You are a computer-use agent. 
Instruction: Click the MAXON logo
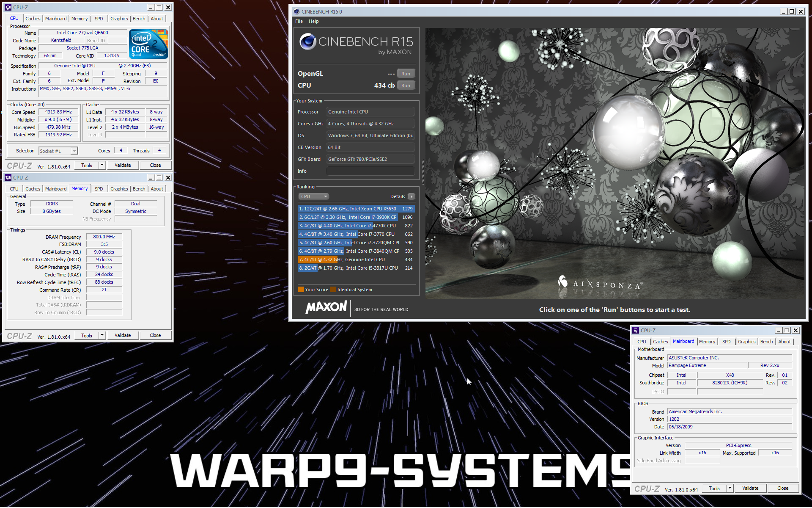pyautogui.click(x=326, y=307)
